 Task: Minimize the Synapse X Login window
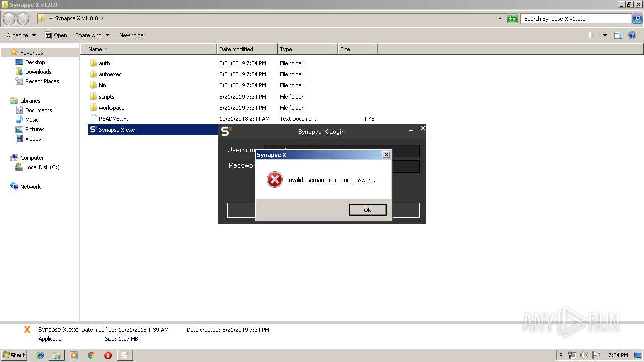411,130
